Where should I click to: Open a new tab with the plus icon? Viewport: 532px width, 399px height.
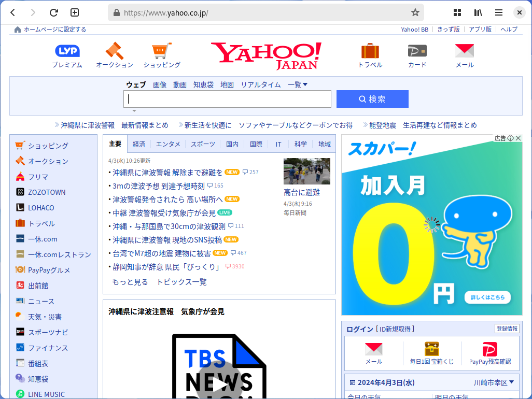[x=75, y=13]
